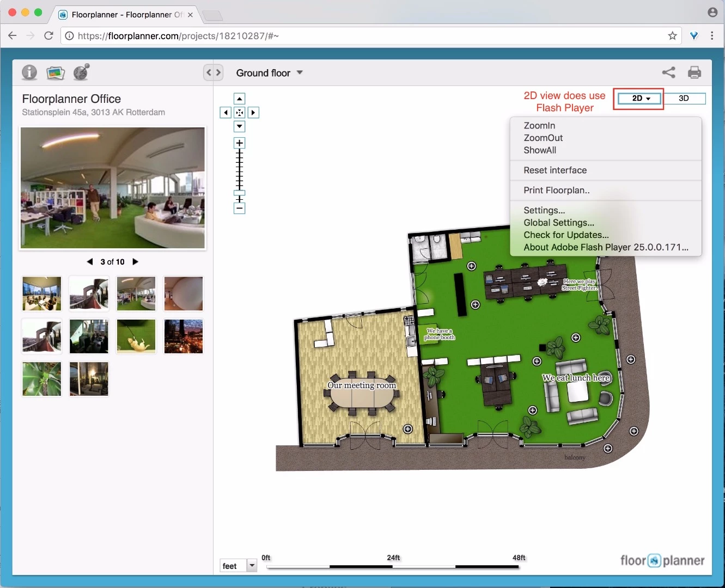
Task: Click the 'Our meeting room' label
Action: tap(362, 385)
